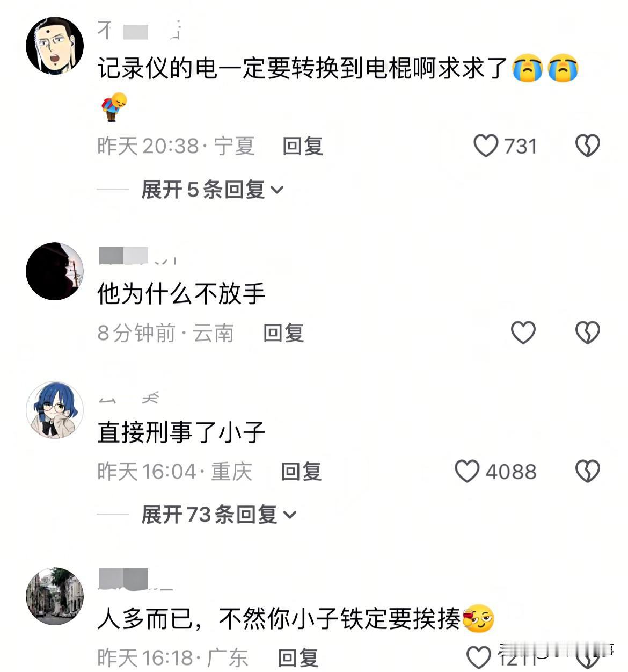Open the dark silhouette avatar profile
Viewport: 628px width, 672px height.
pos(55,271)
